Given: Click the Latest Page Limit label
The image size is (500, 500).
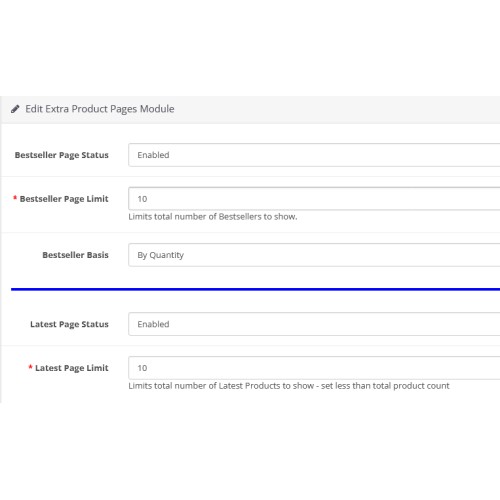Looking at the screenshot, I should (72, 368).
